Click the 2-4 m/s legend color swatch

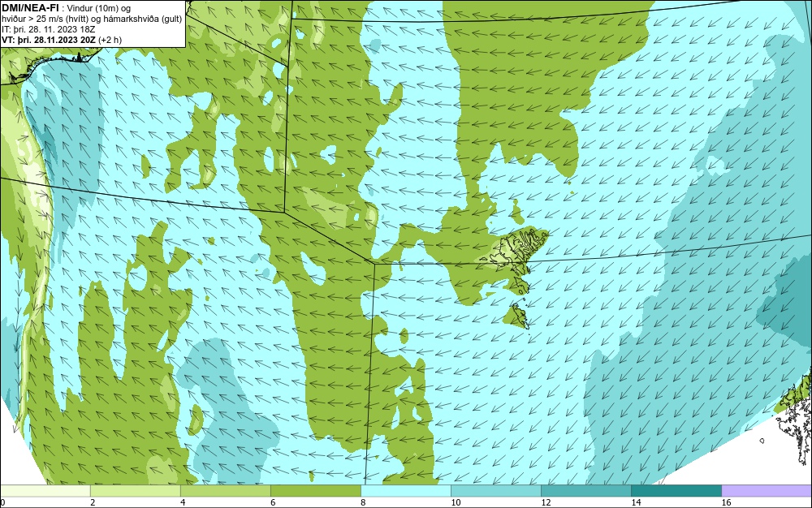135,491
